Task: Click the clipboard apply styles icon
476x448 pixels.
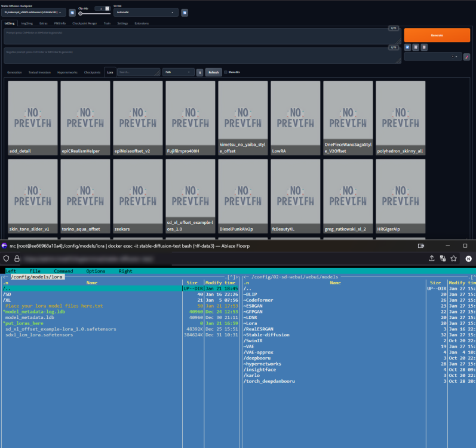Action: (x=424, y=47)
